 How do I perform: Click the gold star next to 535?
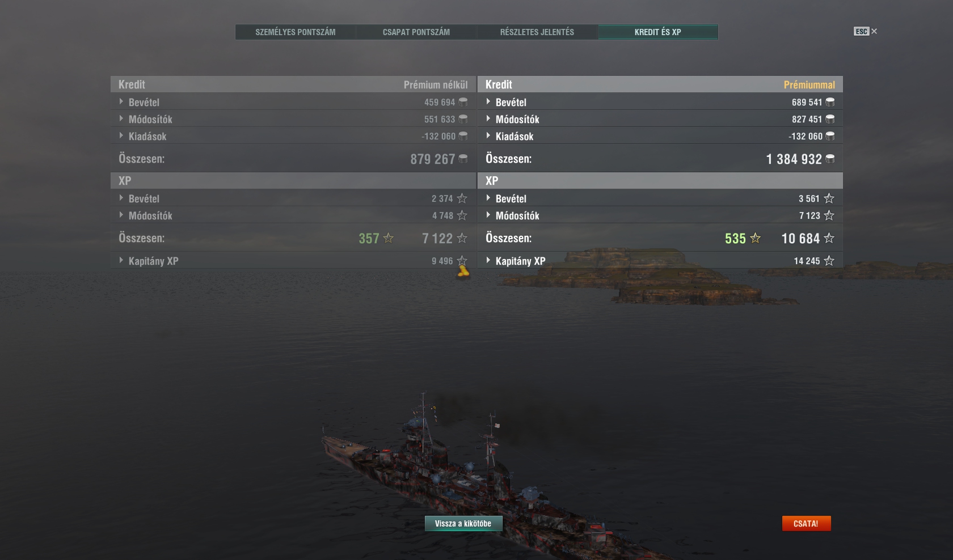click(x=756, y=238)
